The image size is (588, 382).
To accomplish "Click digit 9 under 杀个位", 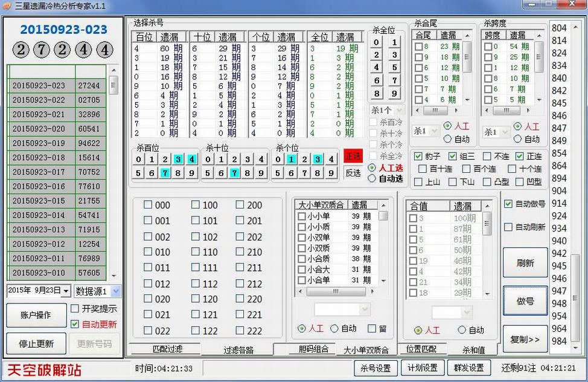I will click(x=331, y=173).
